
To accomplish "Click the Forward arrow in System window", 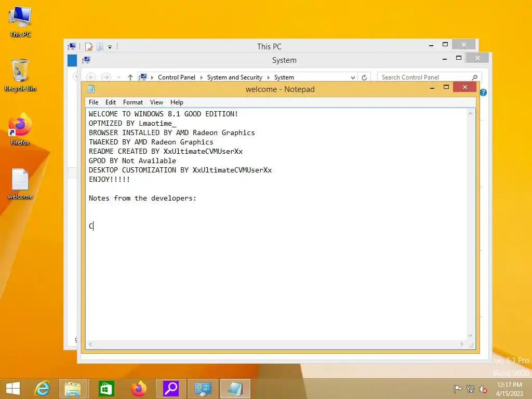I will pos(106,77).
